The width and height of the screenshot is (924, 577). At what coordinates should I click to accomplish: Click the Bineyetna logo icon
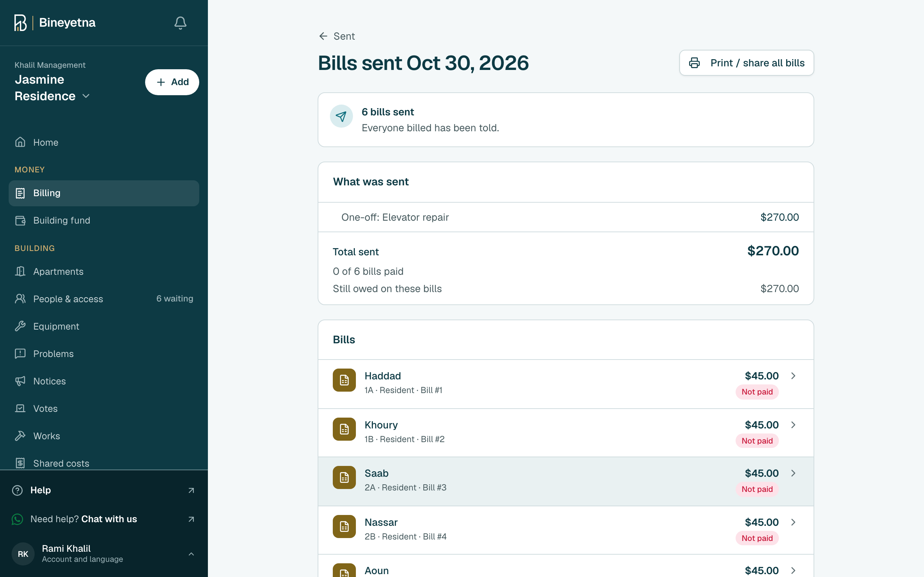pos(20,23)
